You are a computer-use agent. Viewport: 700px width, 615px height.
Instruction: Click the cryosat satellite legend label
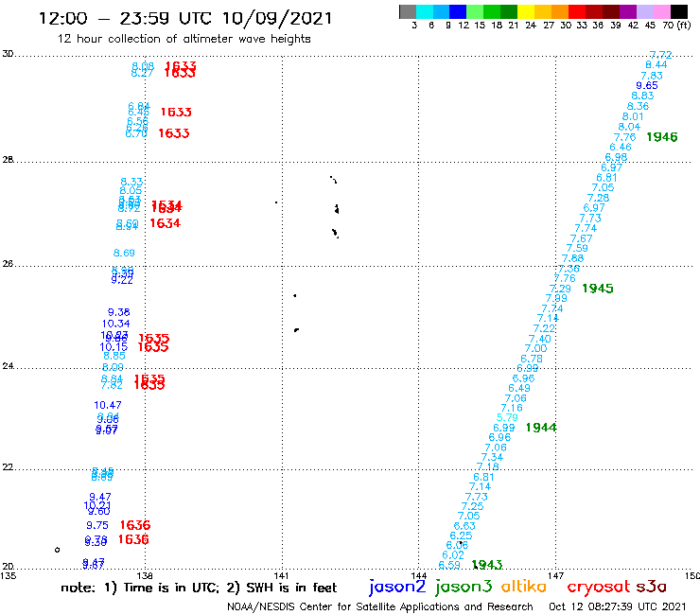(599, 587)
